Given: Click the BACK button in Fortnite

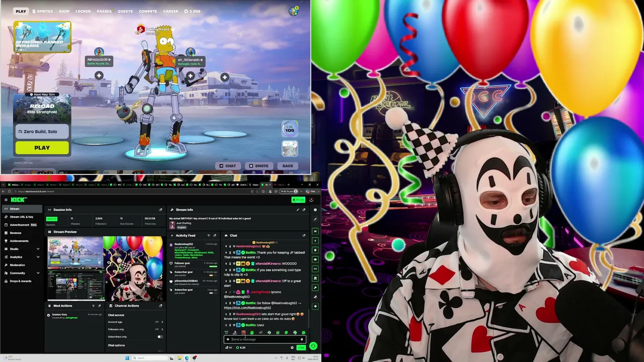Looking at the screenshot, I should click(287, 166).
